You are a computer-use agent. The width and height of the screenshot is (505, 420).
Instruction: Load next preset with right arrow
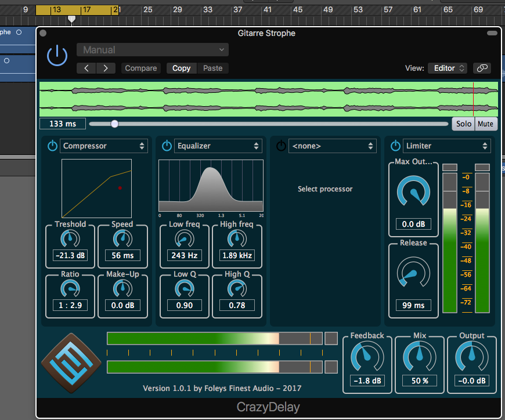(106, 68)
